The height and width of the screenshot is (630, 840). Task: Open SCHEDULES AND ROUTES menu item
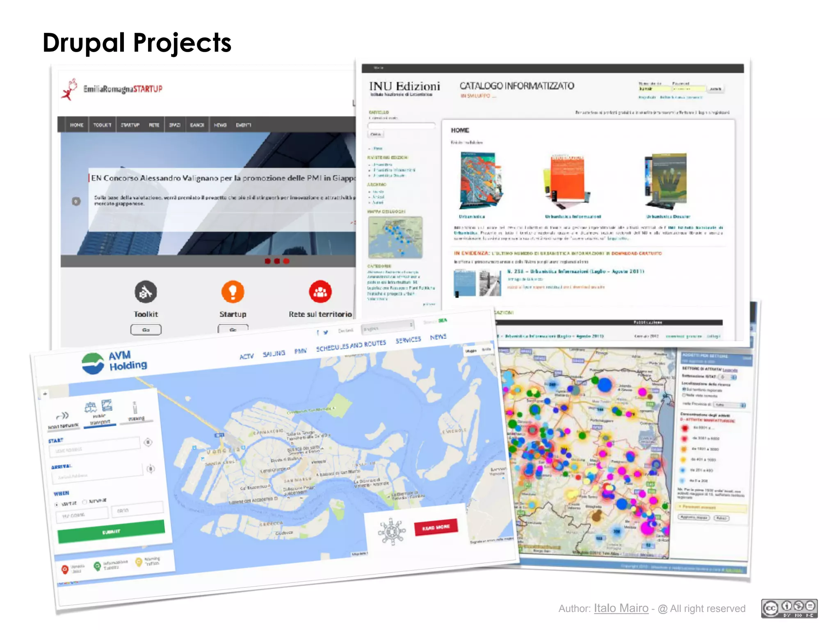[351, 346]
